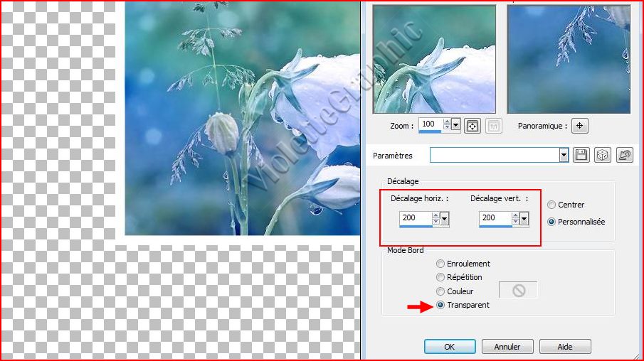
Task: Click the randomize parameters dice icon
Action: [602, 155]
